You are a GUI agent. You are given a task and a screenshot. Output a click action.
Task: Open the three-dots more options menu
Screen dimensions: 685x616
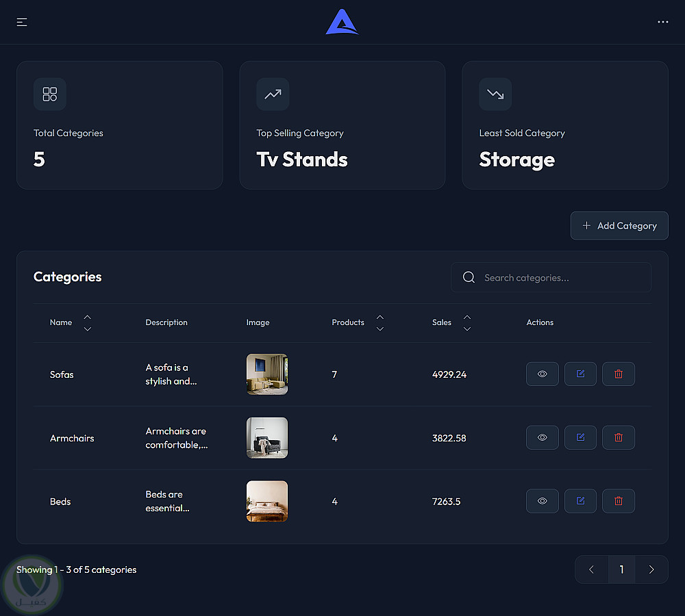(662, 22)
